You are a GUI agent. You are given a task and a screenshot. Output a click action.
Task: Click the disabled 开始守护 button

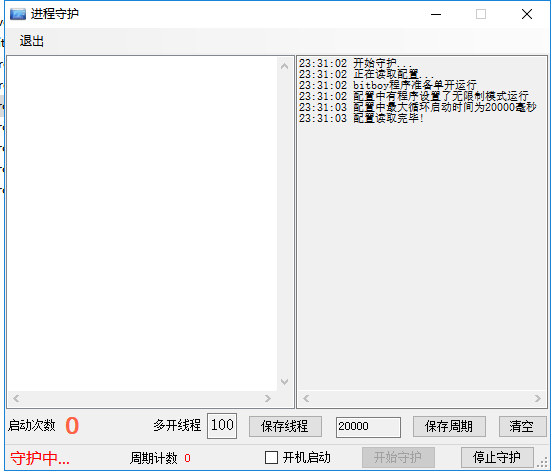(x=398, y=458)
